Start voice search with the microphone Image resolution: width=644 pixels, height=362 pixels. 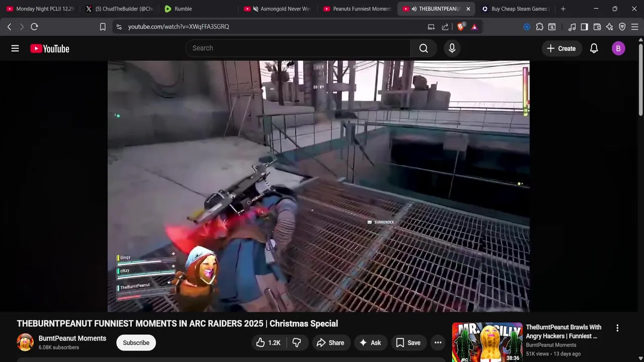tap(452, 48)
